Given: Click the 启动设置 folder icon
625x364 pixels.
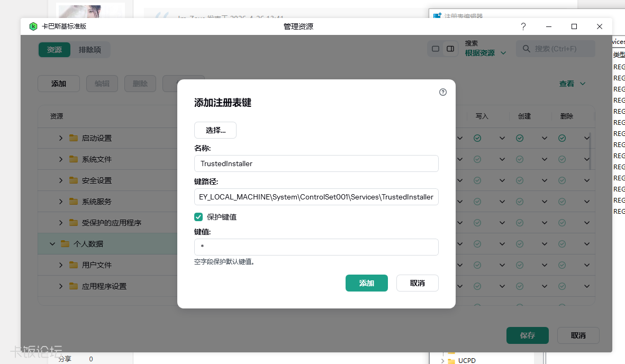Looking at the screenshot, I should click(74, 138).
